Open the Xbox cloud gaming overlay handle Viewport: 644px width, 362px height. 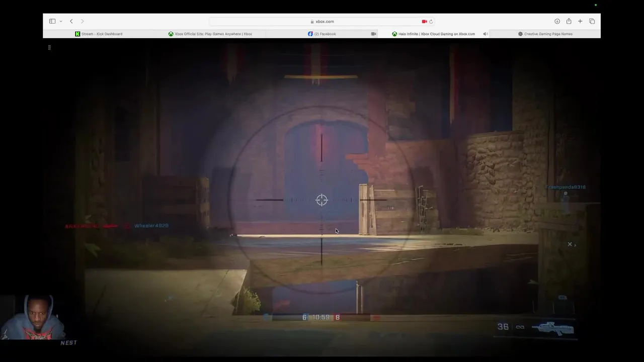tap(49, 47)
